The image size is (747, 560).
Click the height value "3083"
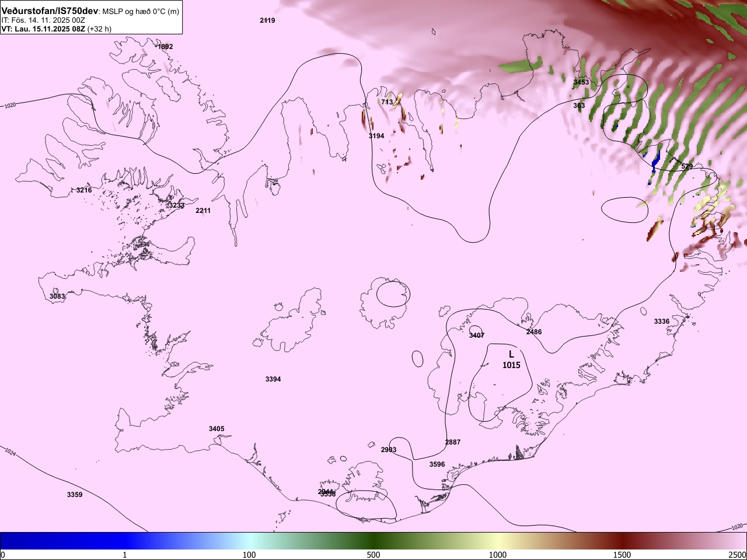click(x=57, y=296)
